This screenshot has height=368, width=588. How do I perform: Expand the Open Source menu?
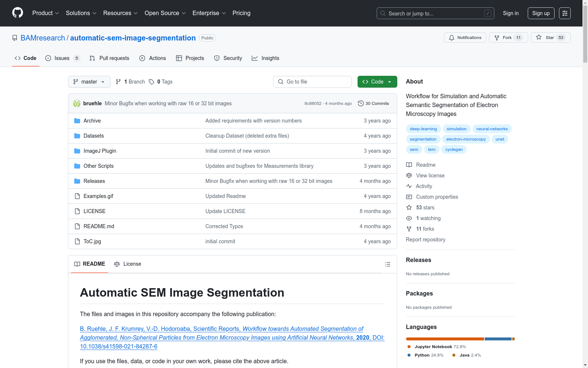point(165,13)
